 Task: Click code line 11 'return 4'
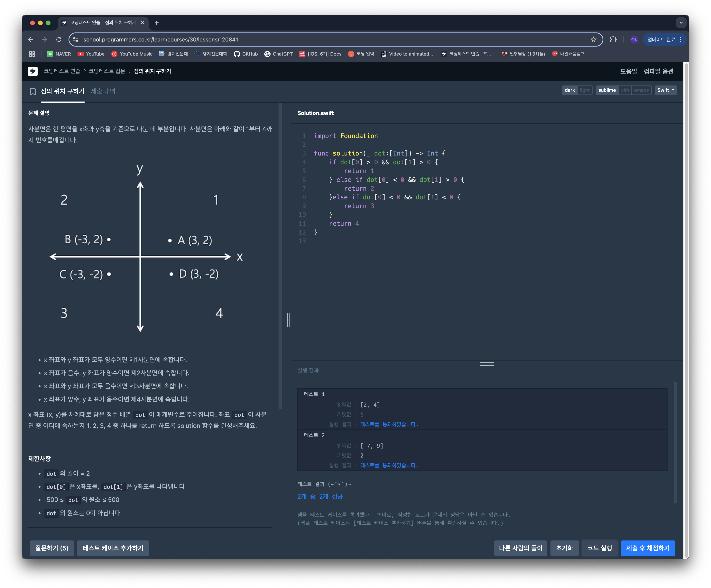pyautogui.click(x=344, y=223)
